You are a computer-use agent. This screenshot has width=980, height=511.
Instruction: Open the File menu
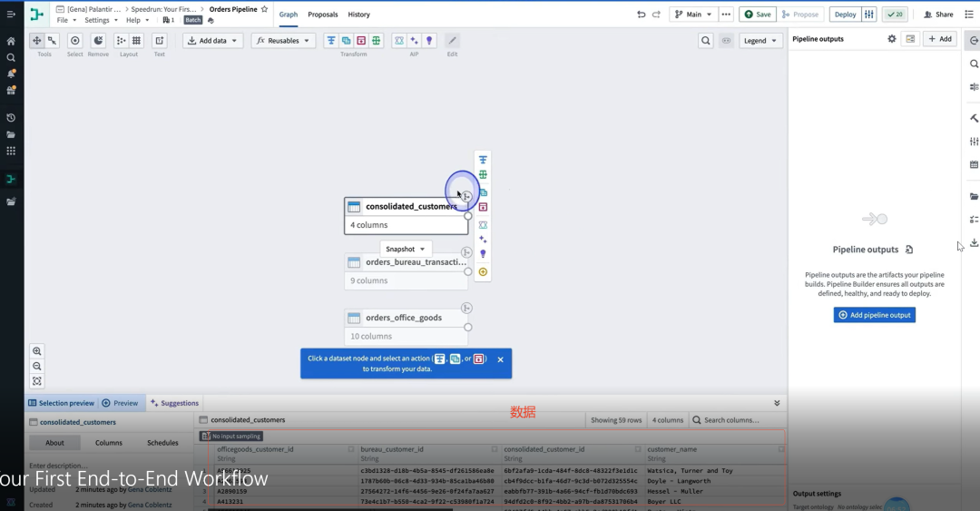tap(66, 20)
